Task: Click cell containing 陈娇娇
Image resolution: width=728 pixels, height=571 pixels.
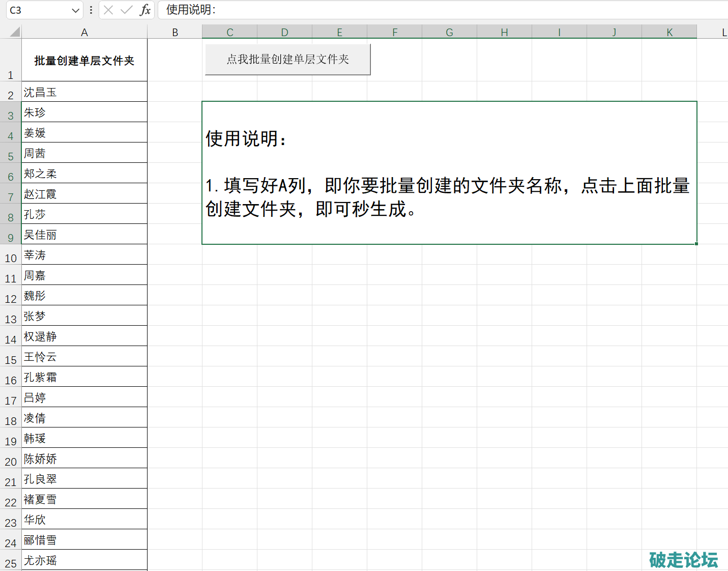Action: [x=84, y=459]
